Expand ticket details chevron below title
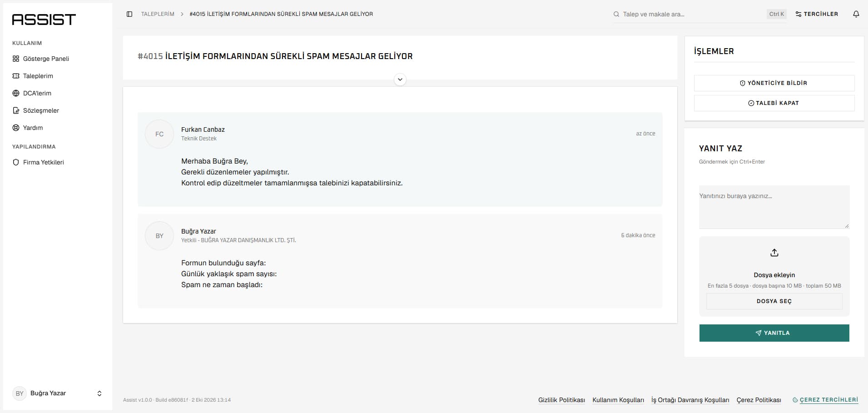 tap(400, 80)
